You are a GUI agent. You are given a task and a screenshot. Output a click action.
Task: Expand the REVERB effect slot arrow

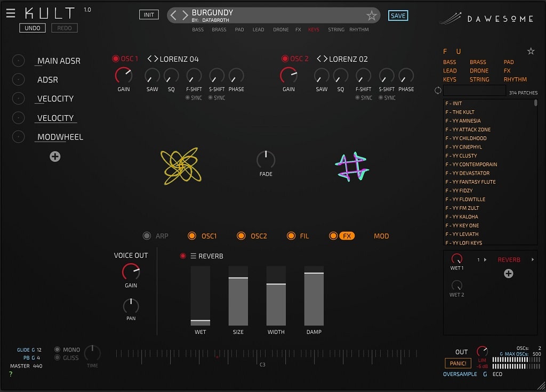pyautogui.click(x=533, y=259)
